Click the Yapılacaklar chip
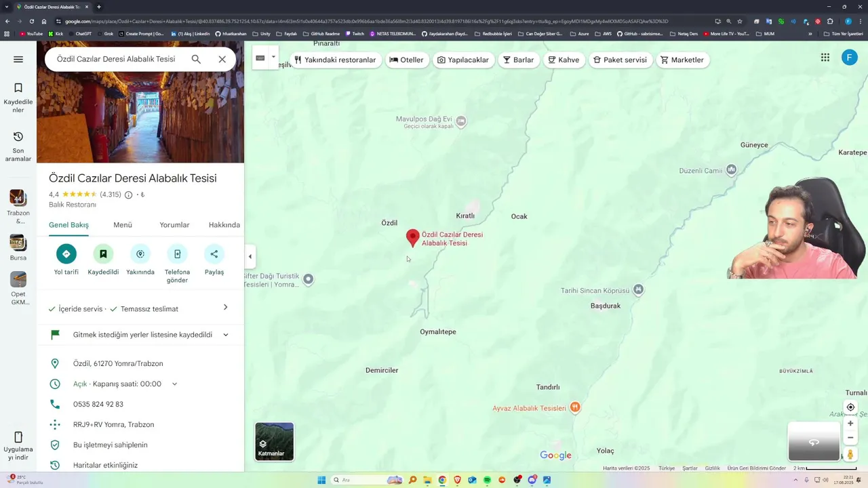This screenshot has width=868, height=488. click(463, 60)
